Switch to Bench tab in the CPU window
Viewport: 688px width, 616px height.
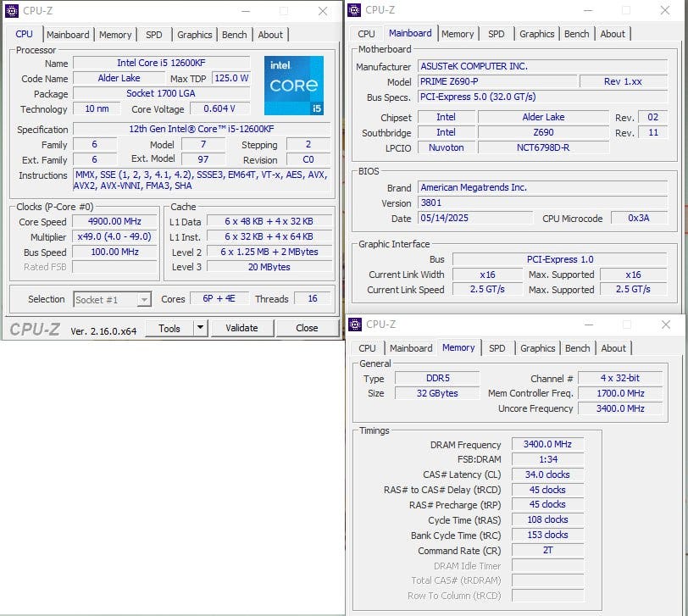click(235, 35)
